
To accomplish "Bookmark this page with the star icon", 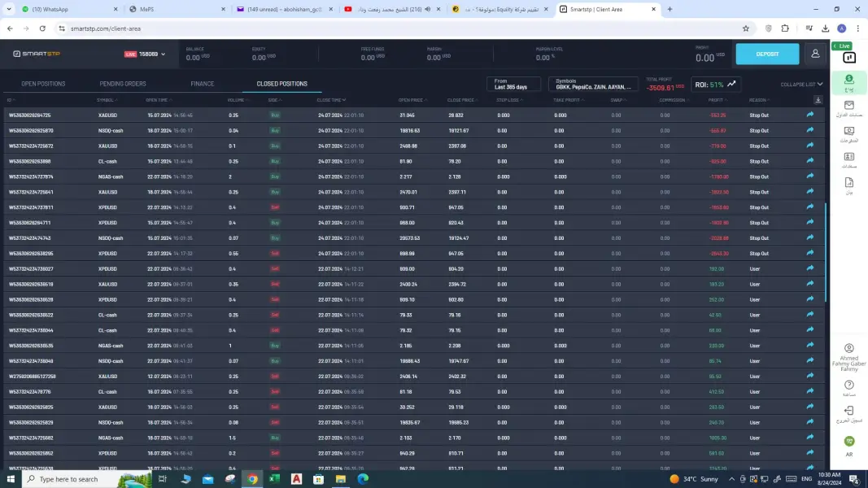I will [x=745, y=28].
